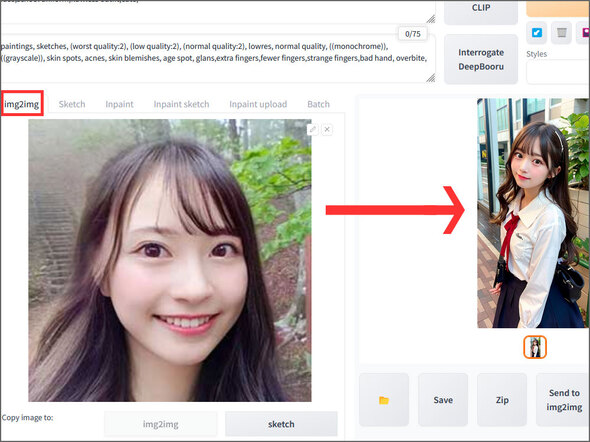This screenshot has width=590, height=442.
Task: Open the Styles dropdown field
Action: [x=558, y=72]
